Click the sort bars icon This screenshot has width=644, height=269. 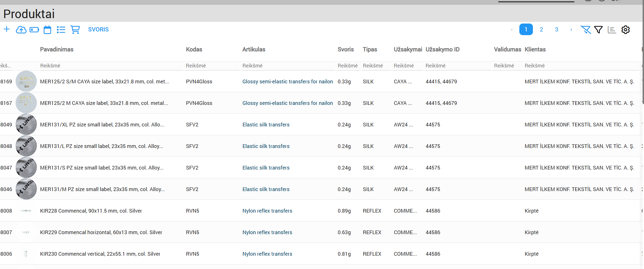[612, 29]
